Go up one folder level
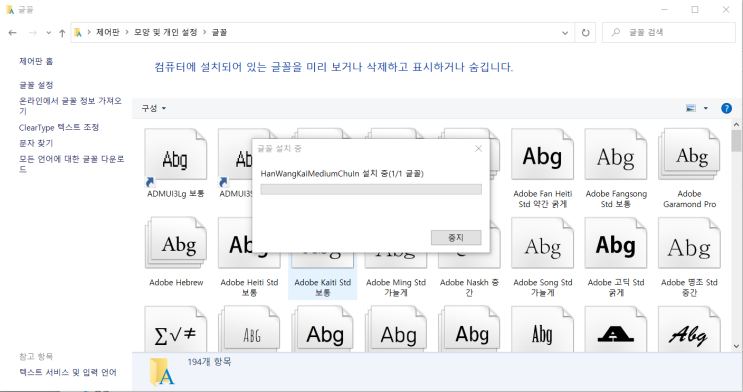743x392 pixels. (62, 33)
